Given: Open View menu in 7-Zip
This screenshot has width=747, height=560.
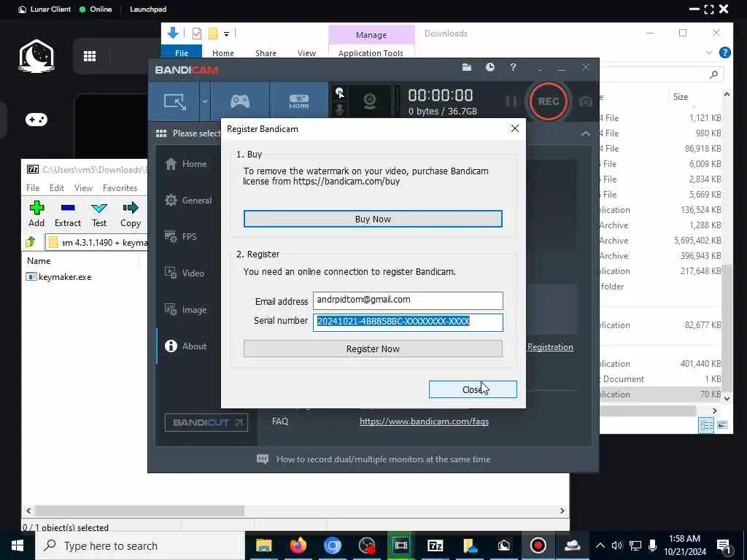Looking at the screenshot, I should point(83,188).
